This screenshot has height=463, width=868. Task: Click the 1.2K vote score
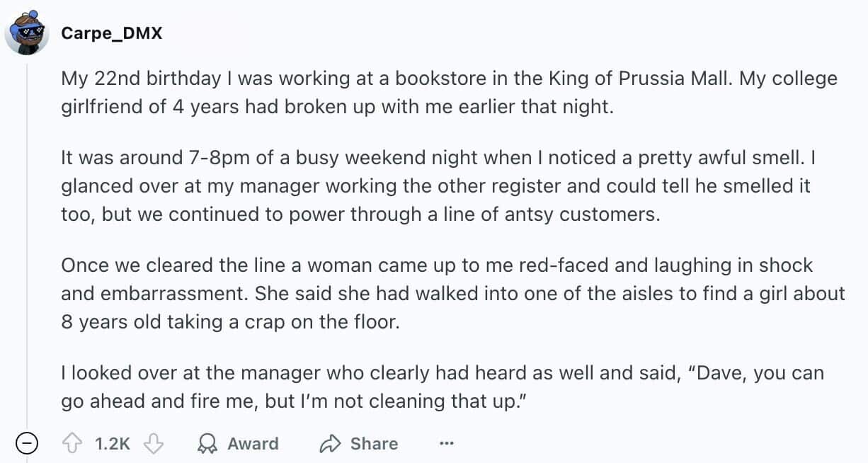(112, 444)
